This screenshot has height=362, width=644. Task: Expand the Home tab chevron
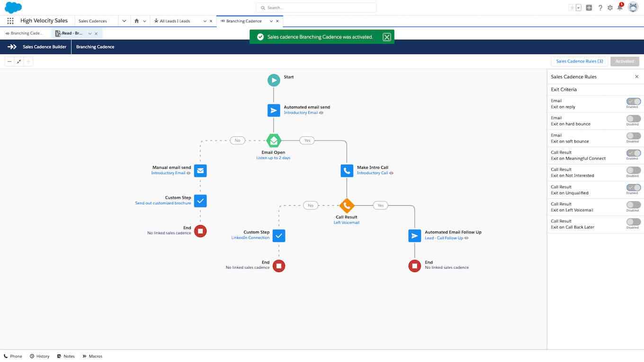click(x=144, y=21)
